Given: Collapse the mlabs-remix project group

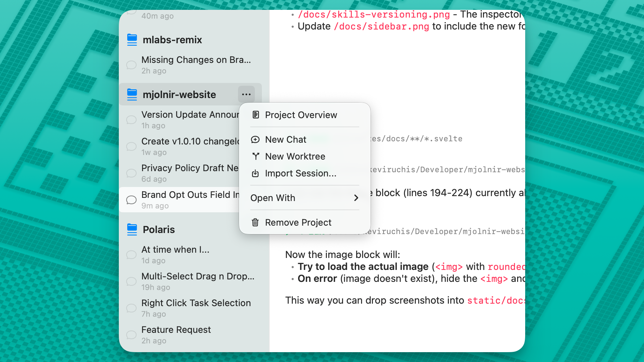Looking at the screenshot, I should 172,40.
